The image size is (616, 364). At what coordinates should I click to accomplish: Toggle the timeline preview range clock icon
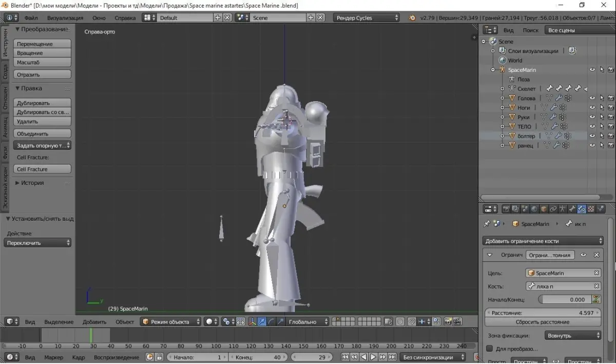(x=150, y=357)
